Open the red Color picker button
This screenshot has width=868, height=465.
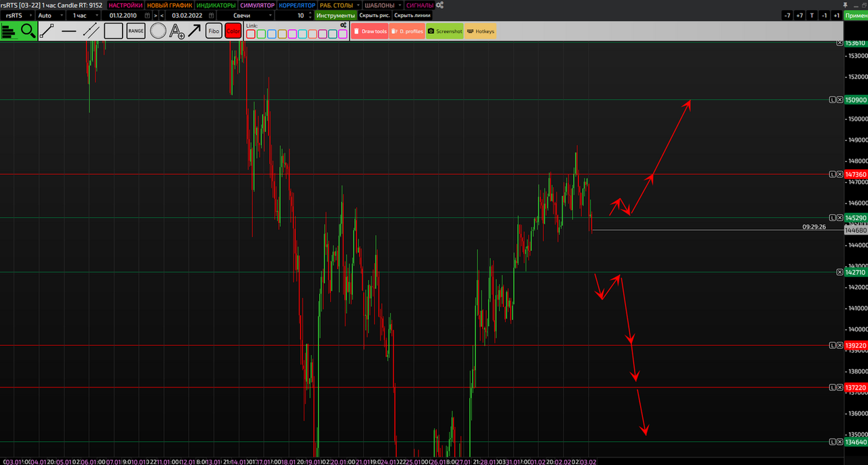click(x=233, y=31)
